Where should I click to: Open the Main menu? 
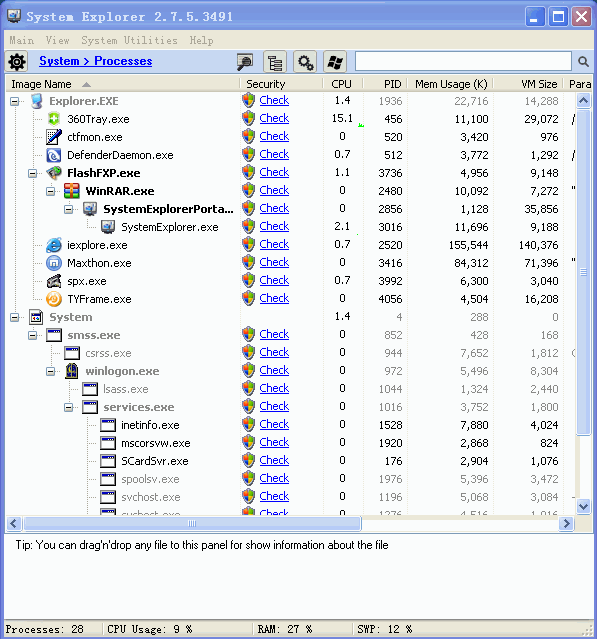tap(22, 40)
